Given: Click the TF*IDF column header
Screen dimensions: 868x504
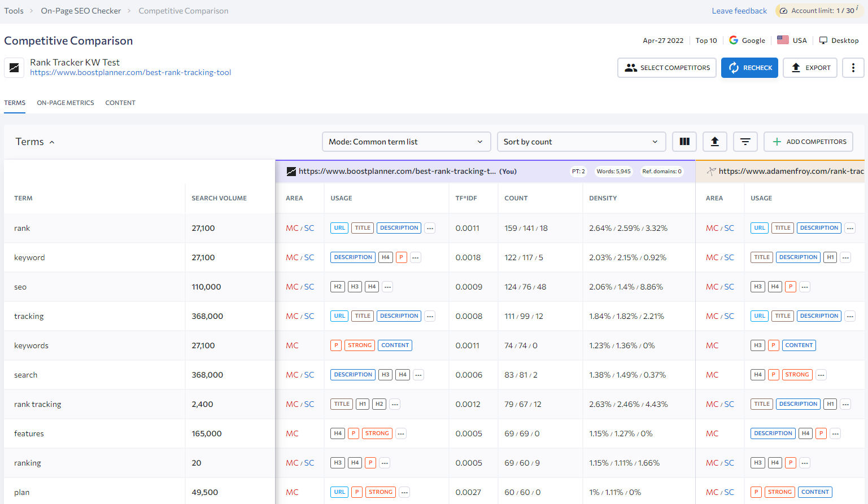Looking at the screenshot, I should (x=466, y=198).
